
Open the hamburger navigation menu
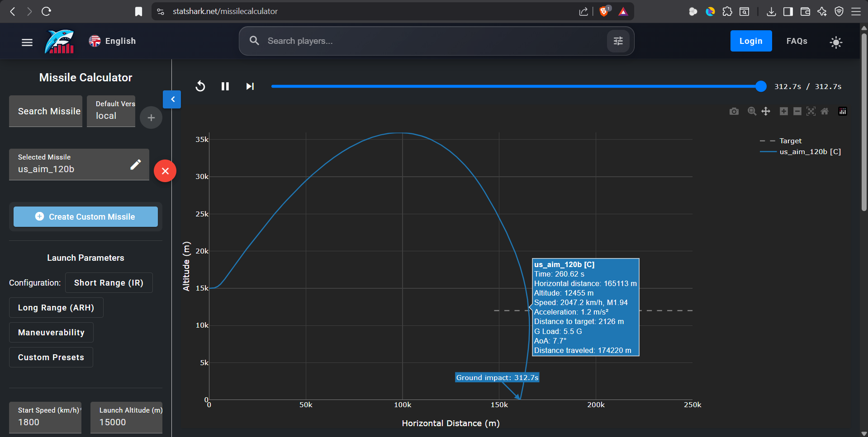tap(27, 42)
